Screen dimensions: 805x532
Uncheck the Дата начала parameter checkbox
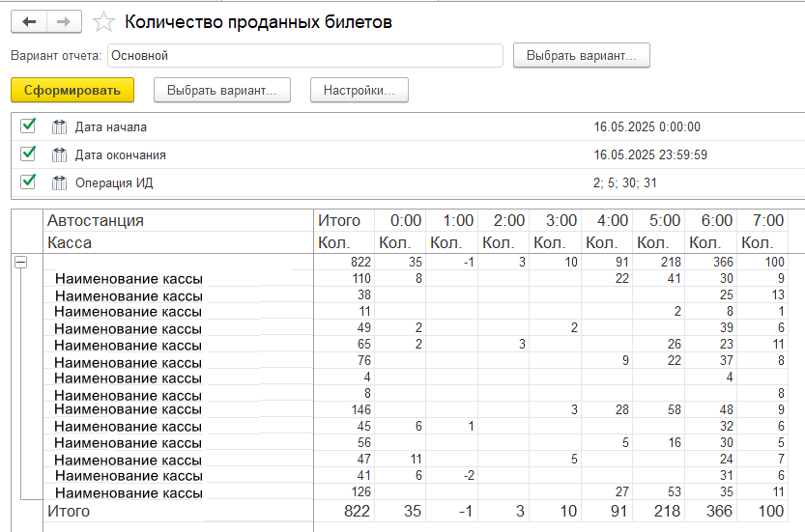coord(28,126)
